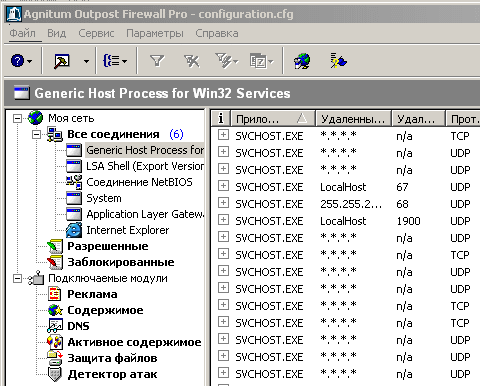Click the blue help question mark icon
Screen dimensions: 480x386
tap(17, 61)
